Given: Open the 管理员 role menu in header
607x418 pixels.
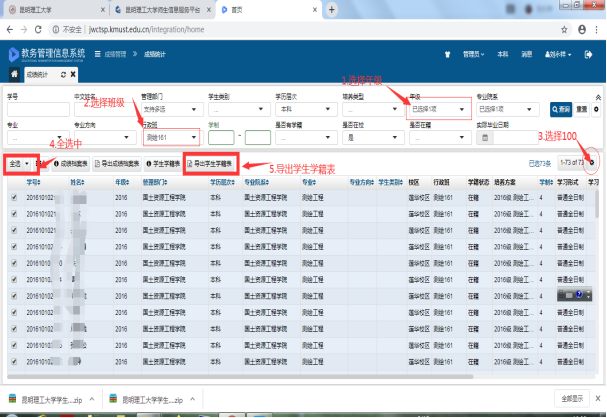Looking at the screenshot, I should pyautogui.click(x=473, y=55).
